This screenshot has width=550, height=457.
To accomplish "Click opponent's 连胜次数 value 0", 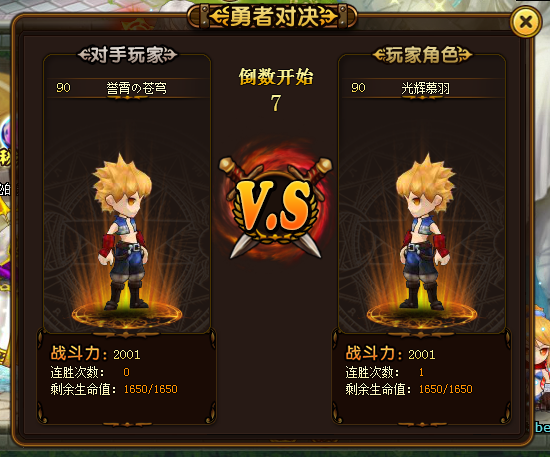I will click(127, 372).
